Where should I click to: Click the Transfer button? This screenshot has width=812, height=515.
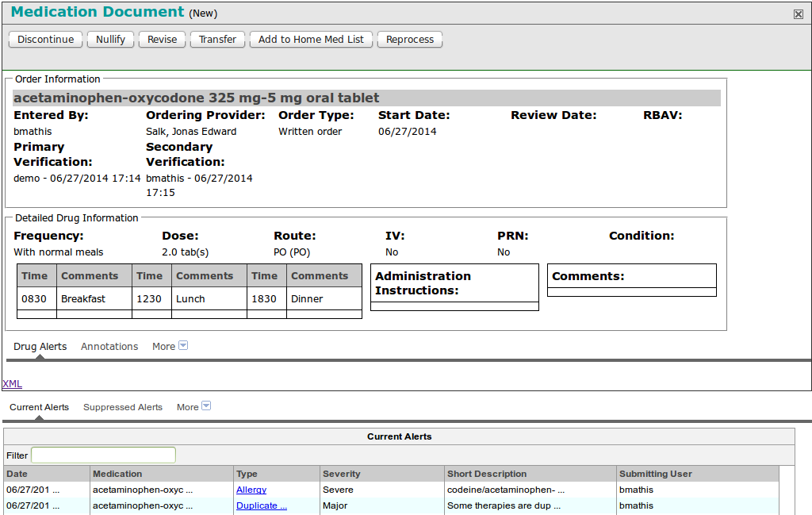[x=217, y=40]
